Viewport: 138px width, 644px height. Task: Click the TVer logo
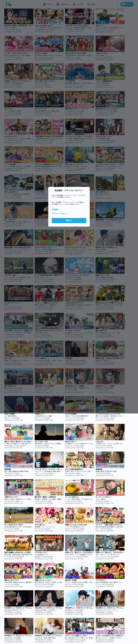click(8, 4)
